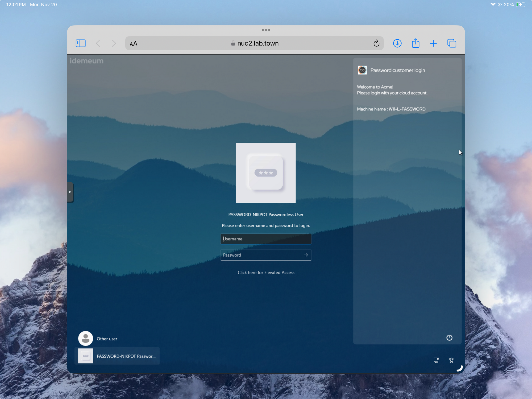This screenshot has height=399, width=532.
Task: Expand the side panel arrow handle
Action: tap(70, 192)
